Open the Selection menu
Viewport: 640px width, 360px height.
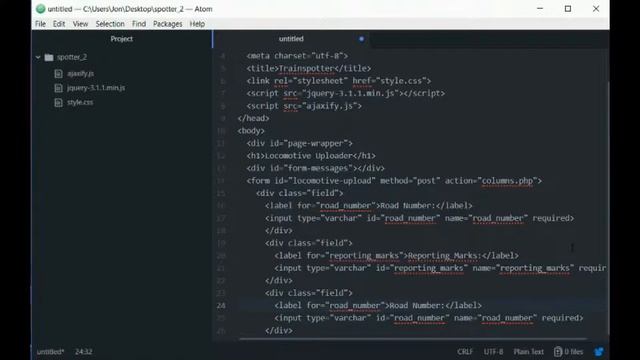point(110,24)
